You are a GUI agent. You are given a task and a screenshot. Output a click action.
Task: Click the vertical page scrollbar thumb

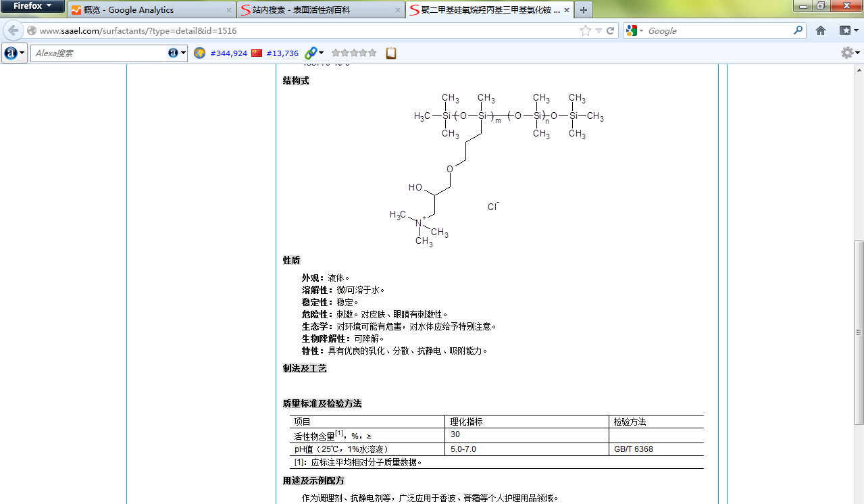tap(859, 332)
